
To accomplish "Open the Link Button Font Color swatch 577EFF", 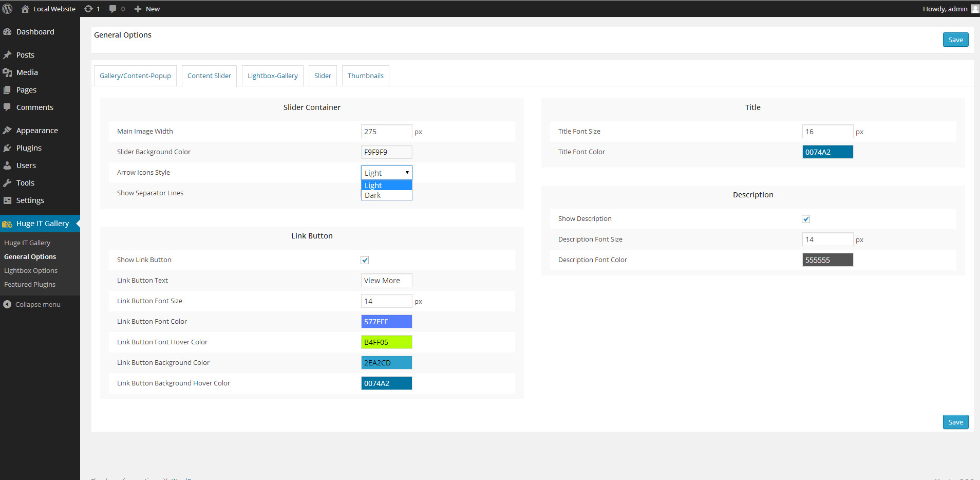I will (x=386, y=322).
